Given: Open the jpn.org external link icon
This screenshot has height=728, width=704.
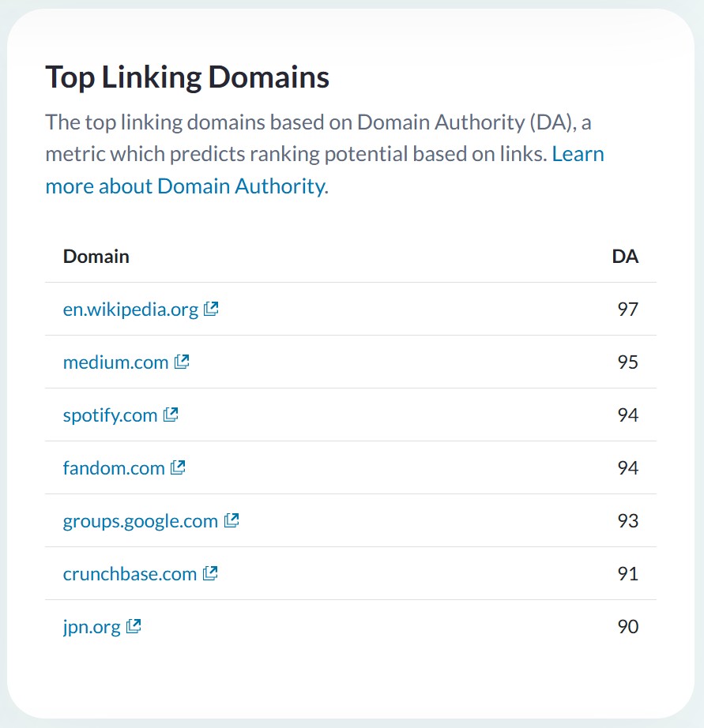Looking at the screenshot, I should (134, 626).
